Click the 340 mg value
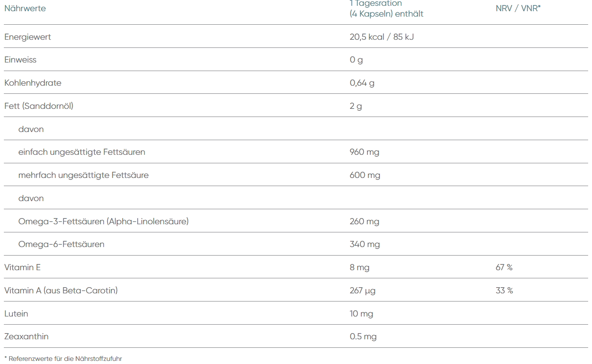The width and height of the screenshot is (592, 364). [x=364, y=244]
